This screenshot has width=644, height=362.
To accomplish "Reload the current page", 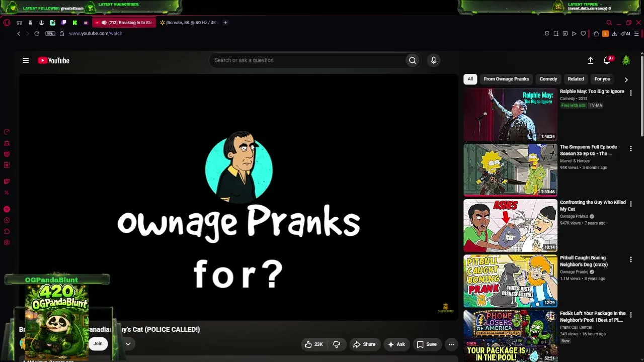I will click(37, 34).
